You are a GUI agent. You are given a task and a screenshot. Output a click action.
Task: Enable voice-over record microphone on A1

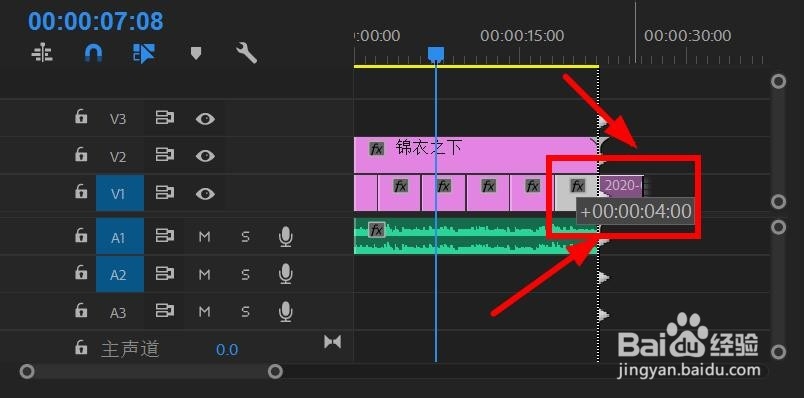(x=286, y=237)
